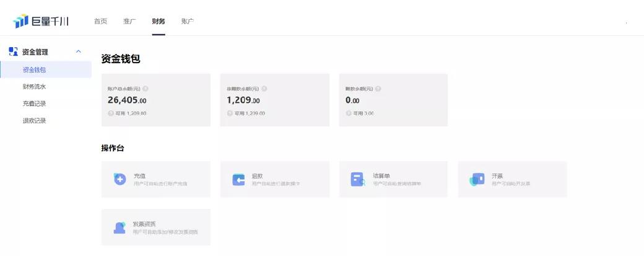
Task: Click the 结算单 document icon
Action: pos(357,180)
